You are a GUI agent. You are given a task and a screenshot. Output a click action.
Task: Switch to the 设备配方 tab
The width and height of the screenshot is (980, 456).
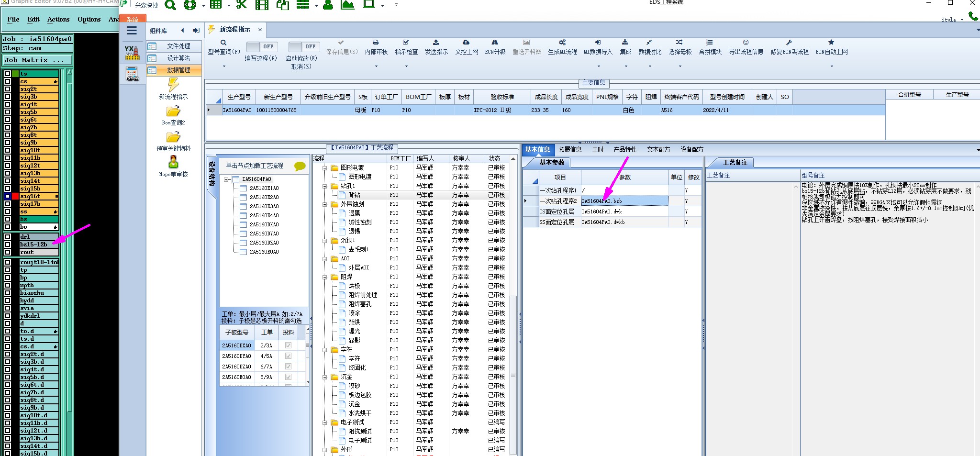tap(692, 150)
